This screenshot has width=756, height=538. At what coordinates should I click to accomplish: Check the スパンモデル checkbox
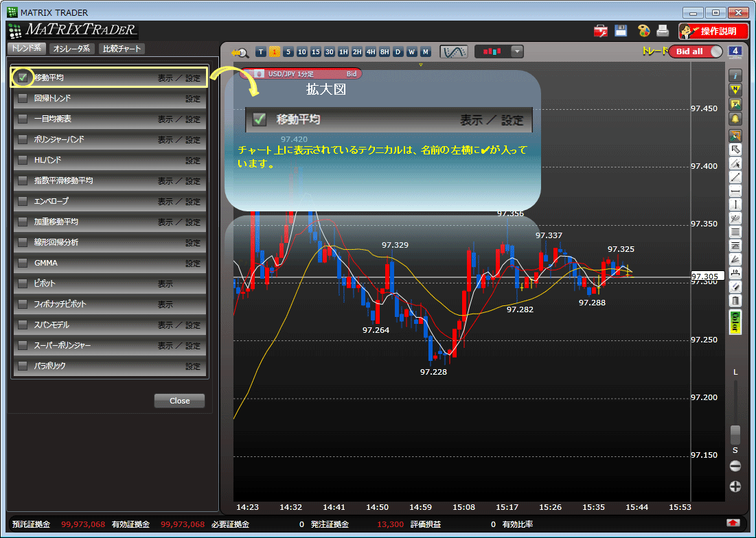23,325
